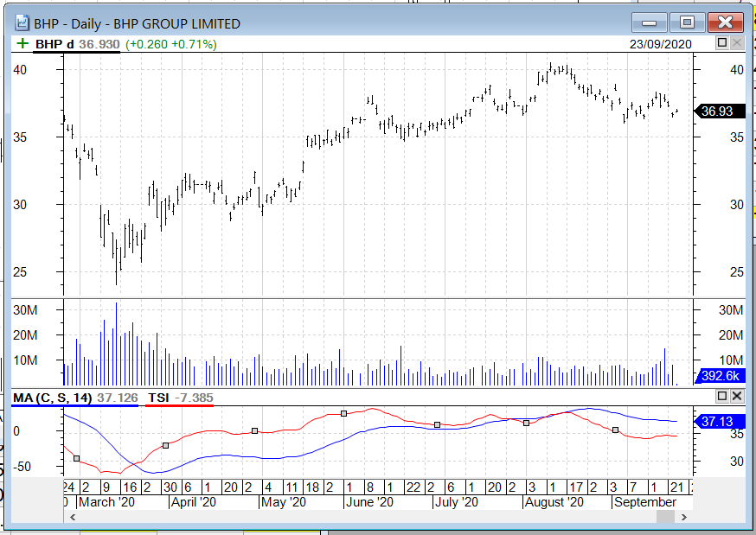Click the April '20 label on time axis

[x=194, y=502]
